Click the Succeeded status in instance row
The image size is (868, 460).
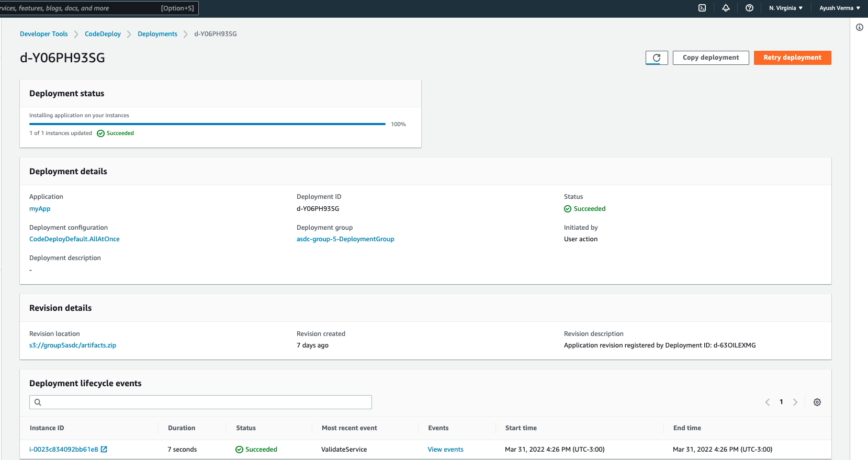(256, 450)
